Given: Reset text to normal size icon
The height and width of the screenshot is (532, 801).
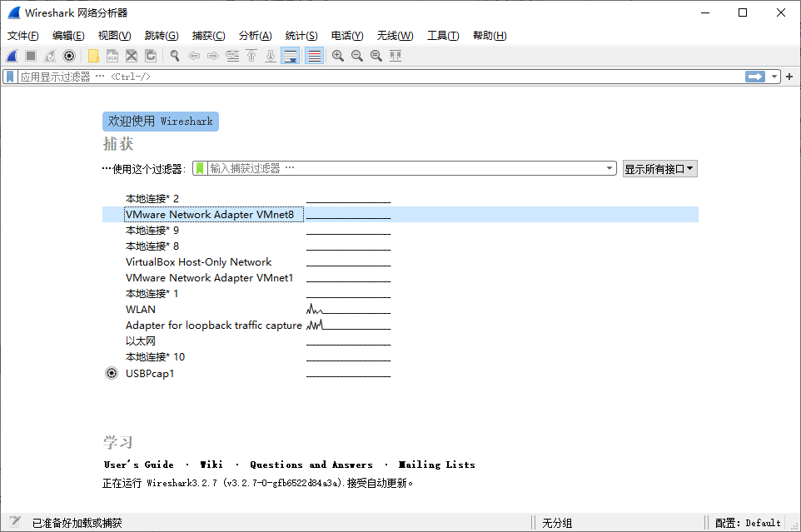Looking at the screenshot, I should pos(376,56).
